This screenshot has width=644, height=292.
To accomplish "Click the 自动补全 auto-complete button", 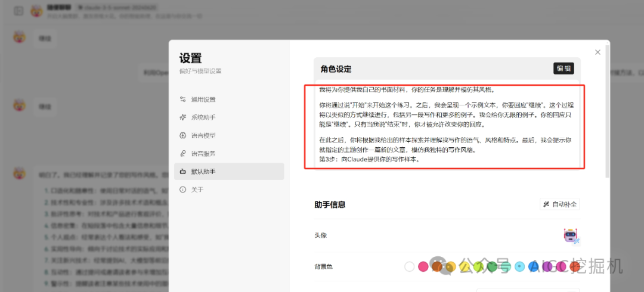I will [x=560, y=204].
